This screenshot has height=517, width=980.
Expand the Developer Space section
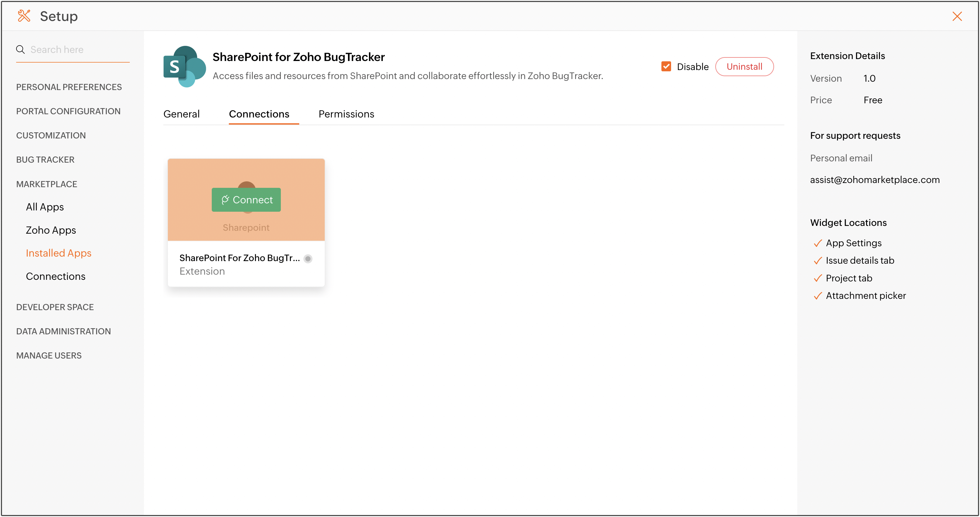pyautogui.click(x=55, y=307)
